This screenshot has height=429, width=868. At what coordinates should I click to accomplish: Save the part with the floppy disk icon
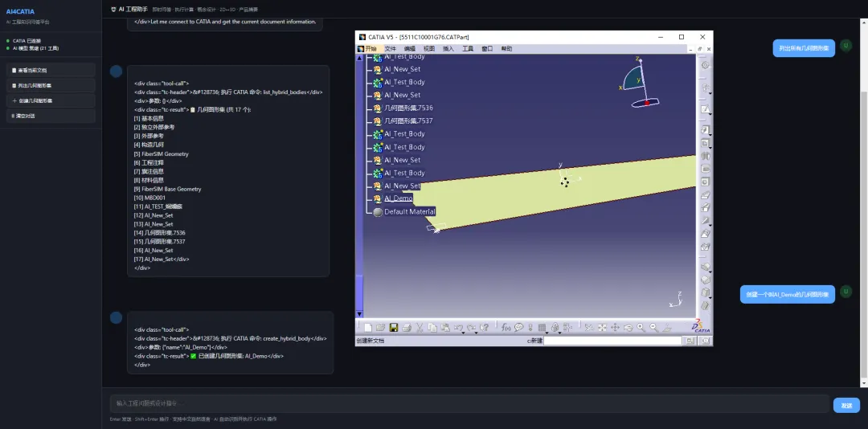tap(394, 328)
